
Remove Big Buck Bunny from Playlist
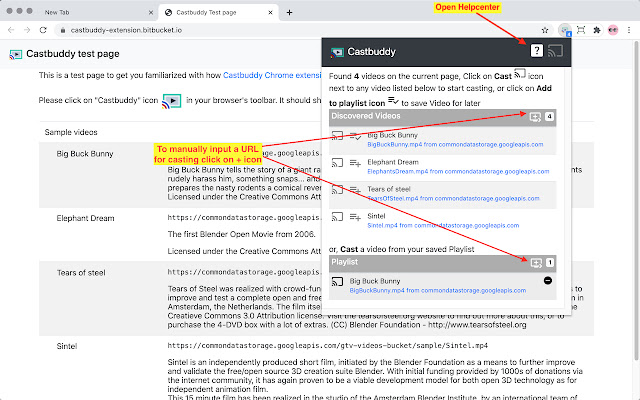coord(548,280)
